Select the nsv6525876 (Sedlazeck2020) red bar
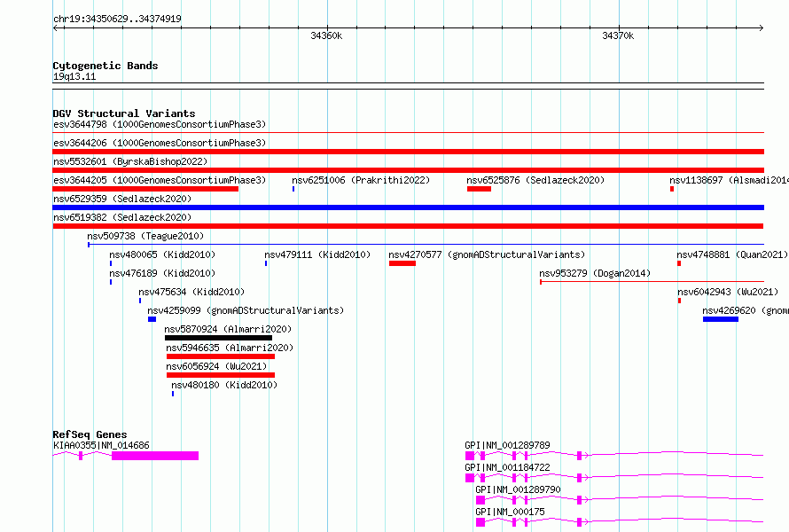The width and height of the screenshot is (789, 532). [479, 189]
